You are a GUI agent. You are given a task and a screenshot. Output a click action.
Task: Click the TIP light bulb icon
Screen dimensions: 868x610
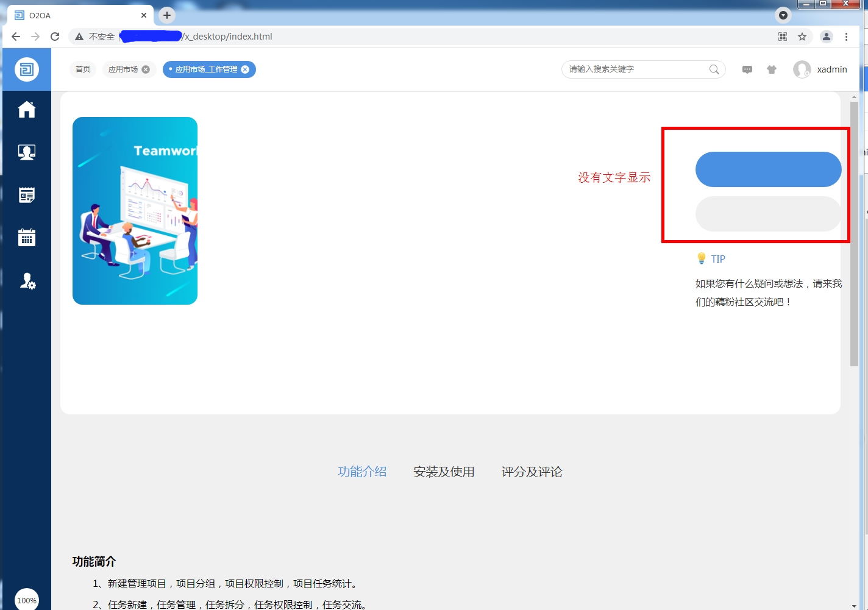pyautogui.click(x=702, y=259)
